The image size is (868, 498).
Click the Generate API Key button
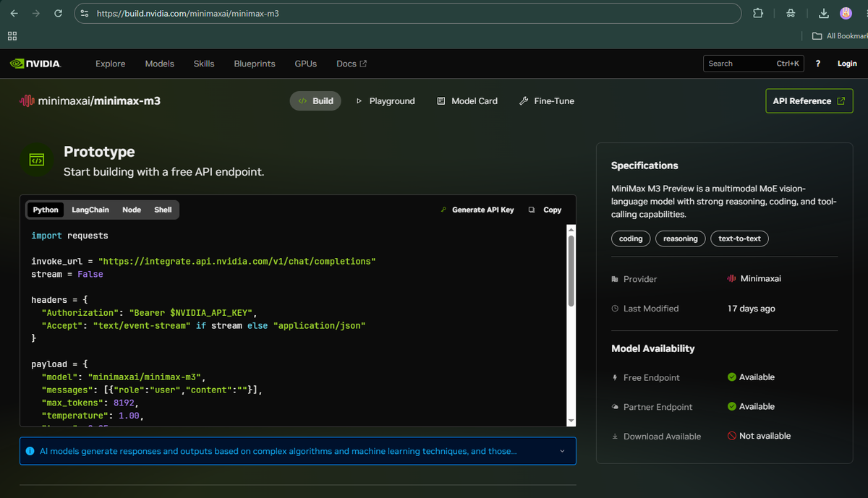pyautogui.click(x=477, y=210)
